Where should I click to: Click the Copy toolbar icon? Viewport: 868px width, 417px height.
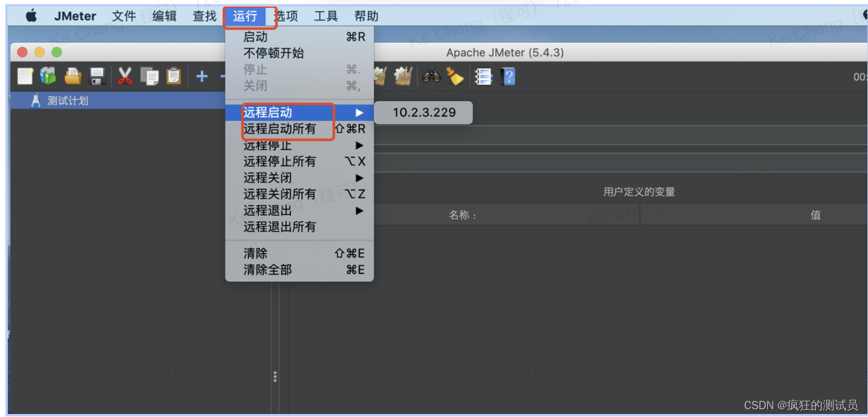coord(149,76)
